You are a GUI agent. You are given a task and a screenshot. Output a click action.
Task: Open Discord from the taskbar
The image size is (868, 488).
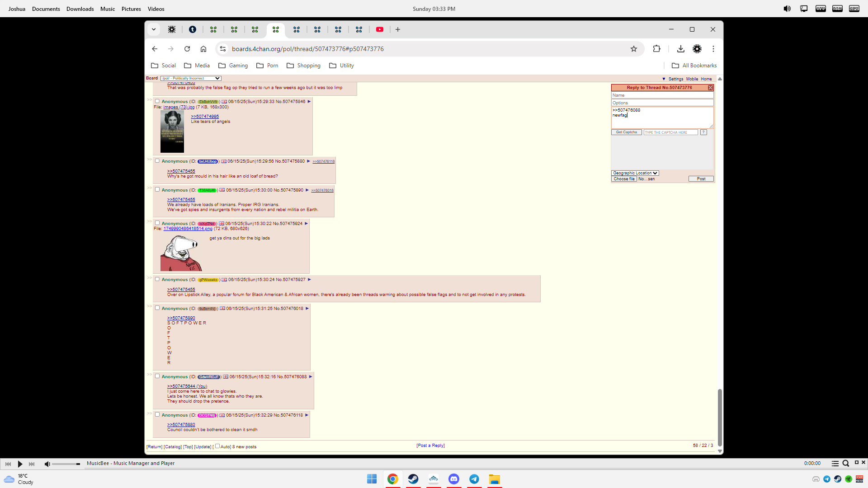coord(454,479)
